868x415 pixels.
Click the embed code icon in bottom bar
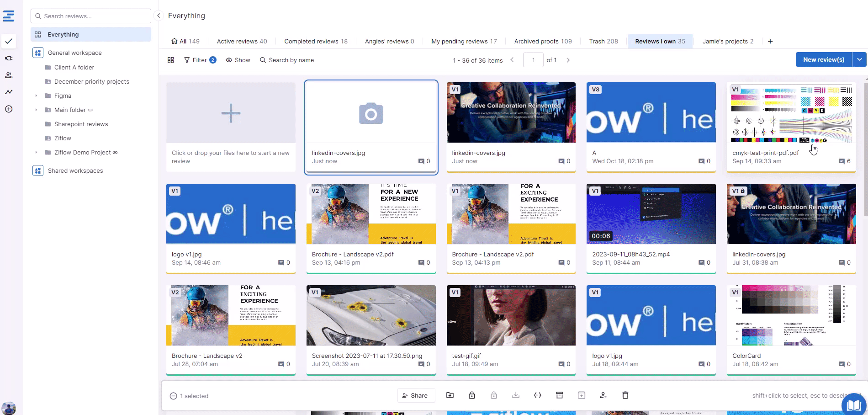(x=538, y=395)
